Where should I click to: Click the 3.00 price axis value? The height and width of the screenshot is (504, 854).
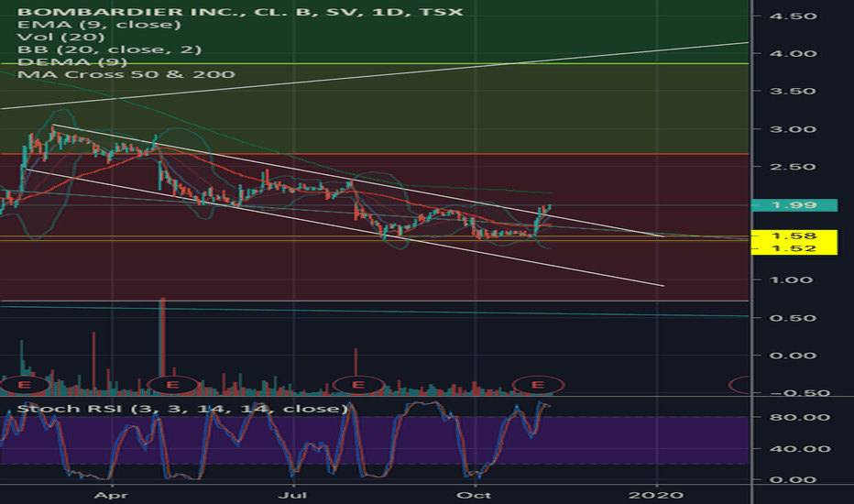793,129
